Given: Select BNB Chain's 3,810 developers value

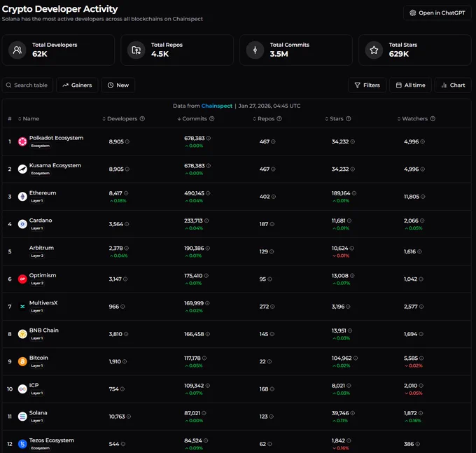Looking at the screenshot, I should point(115,334).
